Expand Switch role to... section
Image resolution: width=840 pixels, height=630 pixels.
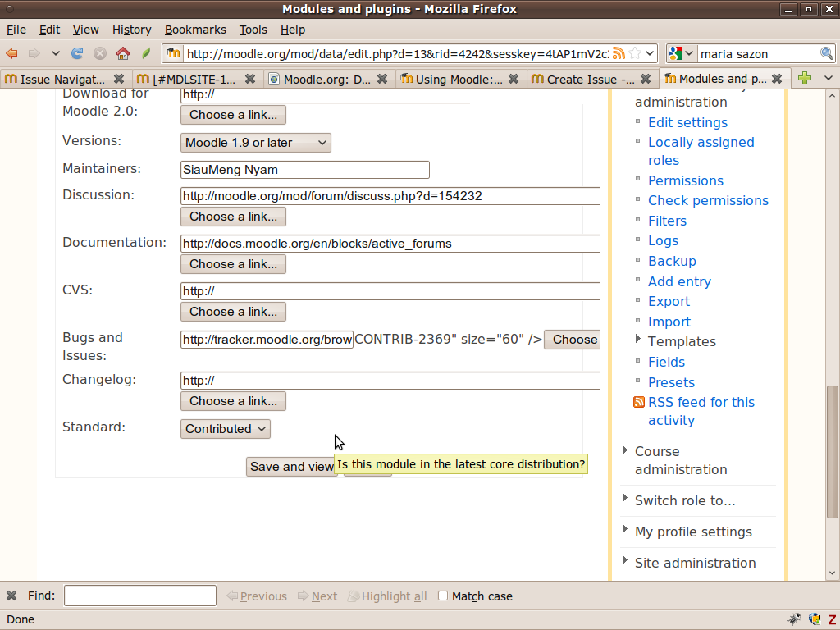pos(624,498)
